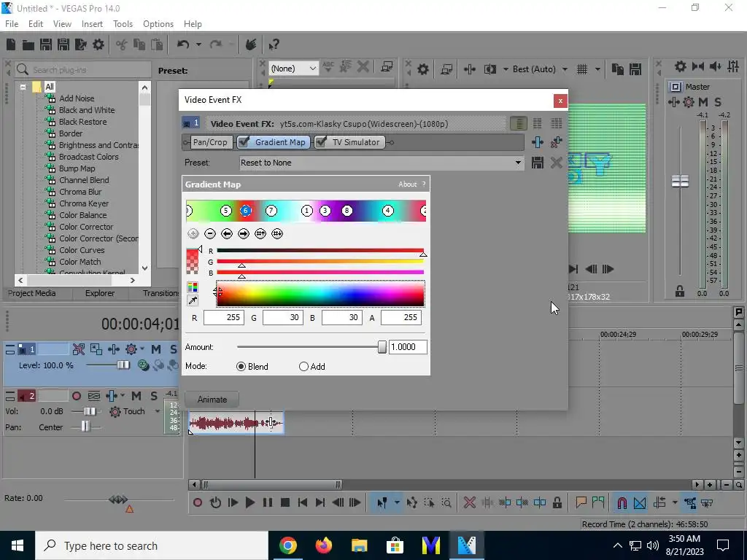
Task: Open the Undo history dropdown arrow
Action: point(198,44)
